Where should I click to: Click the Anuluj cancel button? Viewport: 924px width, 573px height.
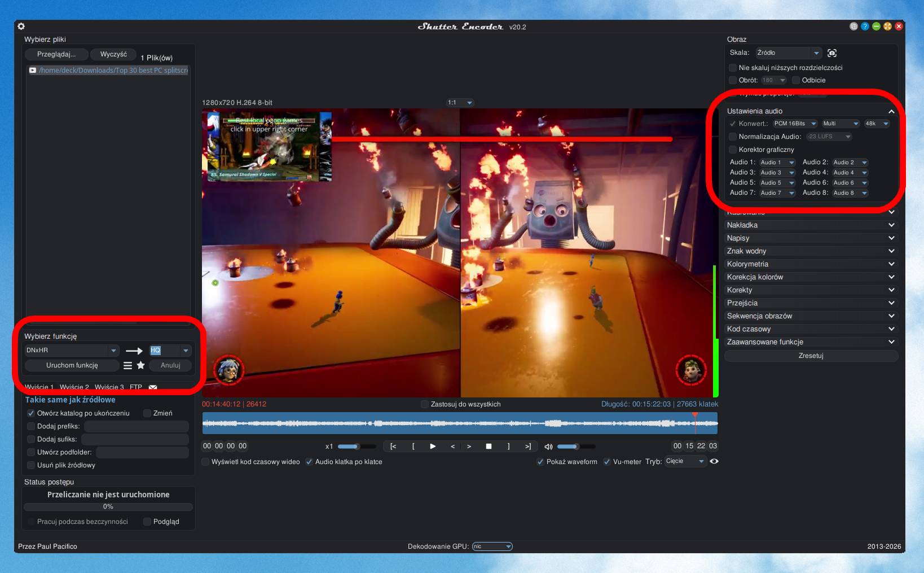(170, 365)
